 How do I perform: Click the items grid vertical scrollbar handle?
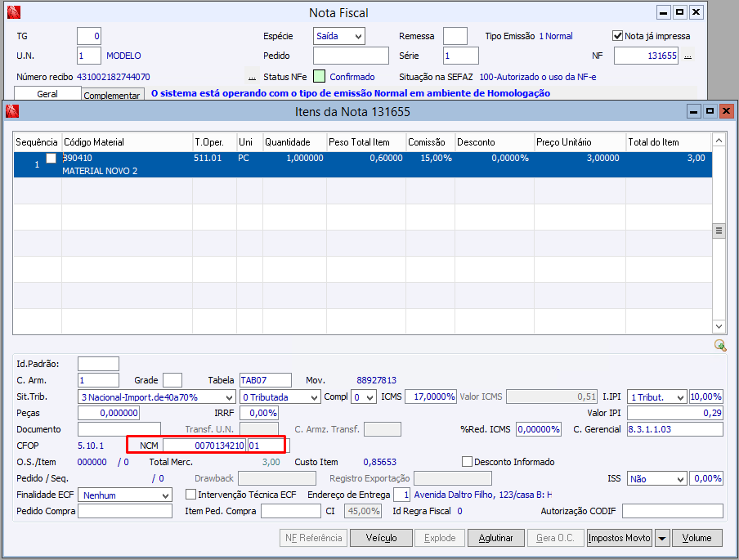click(719, 231)
